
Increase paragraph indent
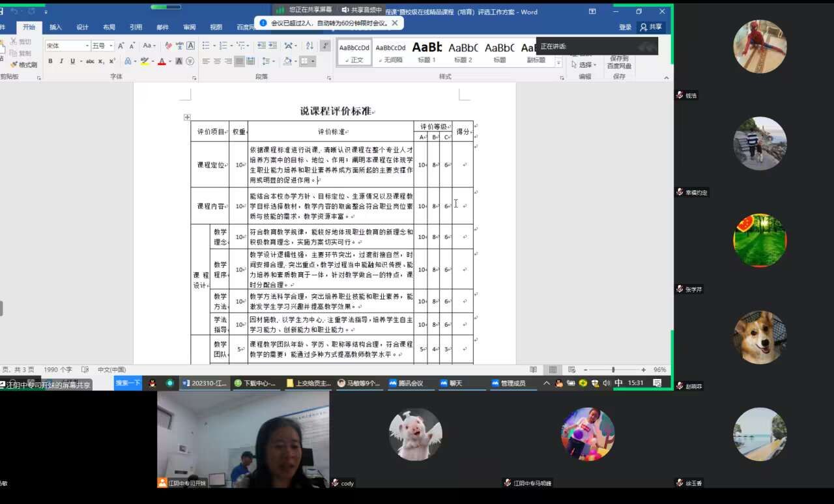[273, 46]
